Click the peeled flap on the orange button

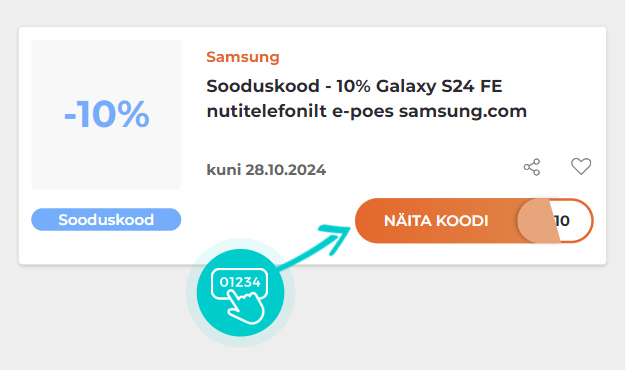tap(539, 221)
